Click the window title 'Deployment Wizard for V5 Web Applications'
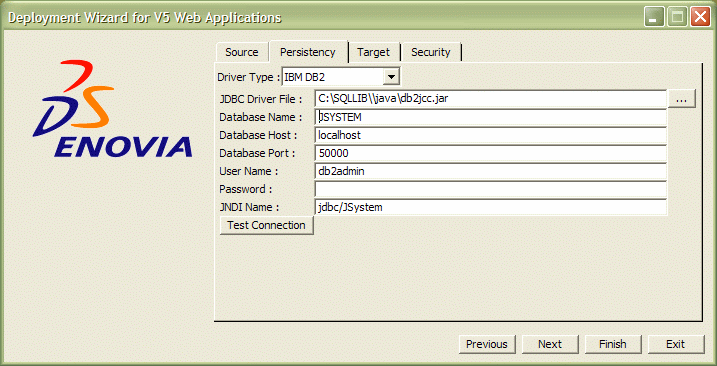Screen dimensions: 717x366 coord(145,18)
